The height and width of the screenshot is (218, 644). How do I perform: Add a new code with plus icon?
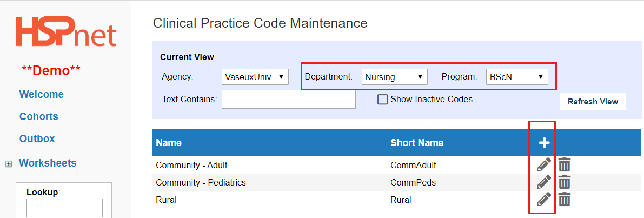coord(544,143)
